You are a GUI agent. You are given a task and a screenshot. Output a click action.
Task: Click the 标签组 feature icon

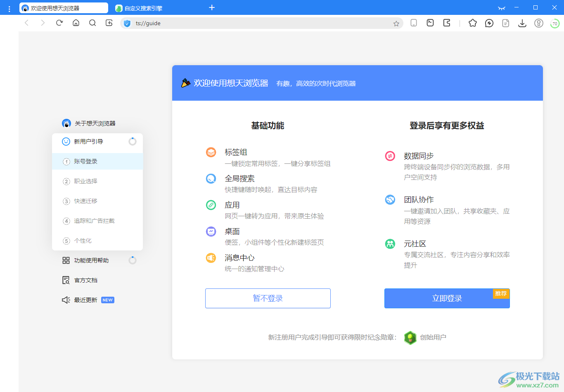pyautogui.click(x=211, y=152)
